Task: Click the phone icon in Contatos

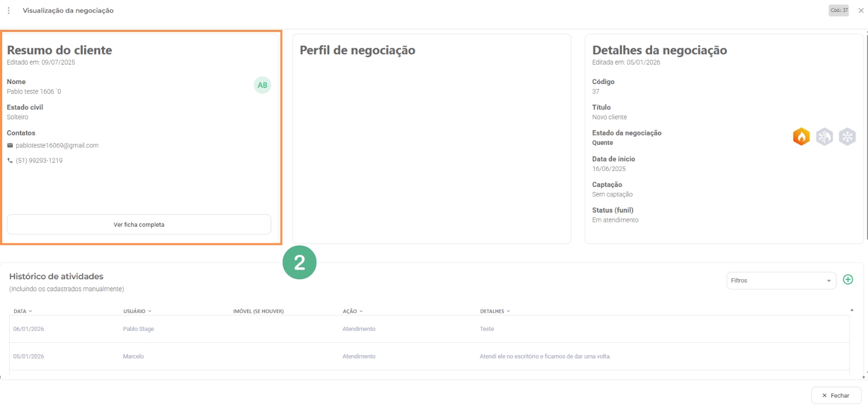Action: (10, 161)
